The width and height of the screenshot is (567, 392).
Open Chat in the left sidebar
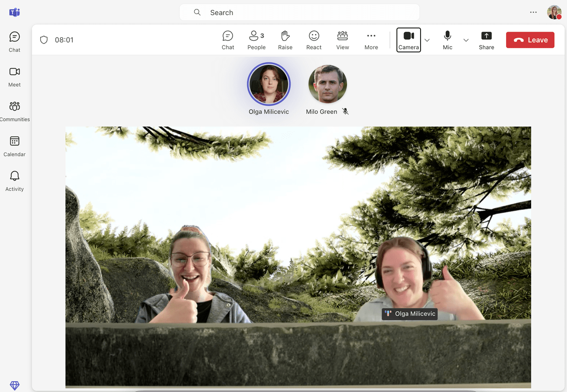click(15, 42)
